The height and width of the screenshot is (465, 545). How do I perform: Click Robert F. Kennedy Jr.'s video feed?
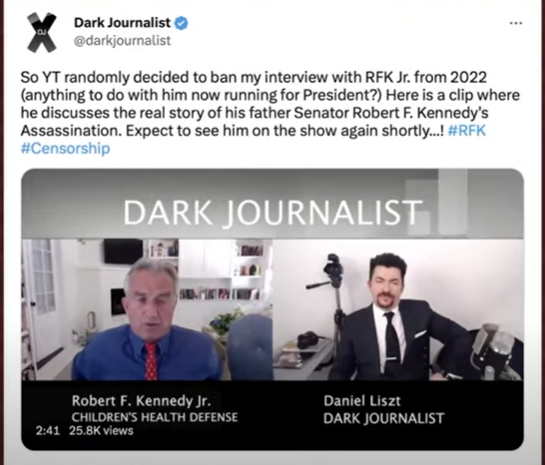pyautogui.click(x=147, y=309)
